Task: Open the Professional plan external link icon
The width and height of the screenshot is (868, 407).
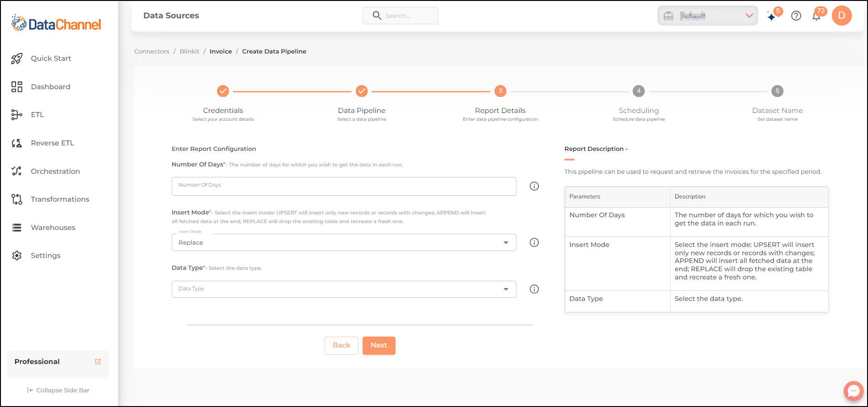Action: tap(98, 362)
